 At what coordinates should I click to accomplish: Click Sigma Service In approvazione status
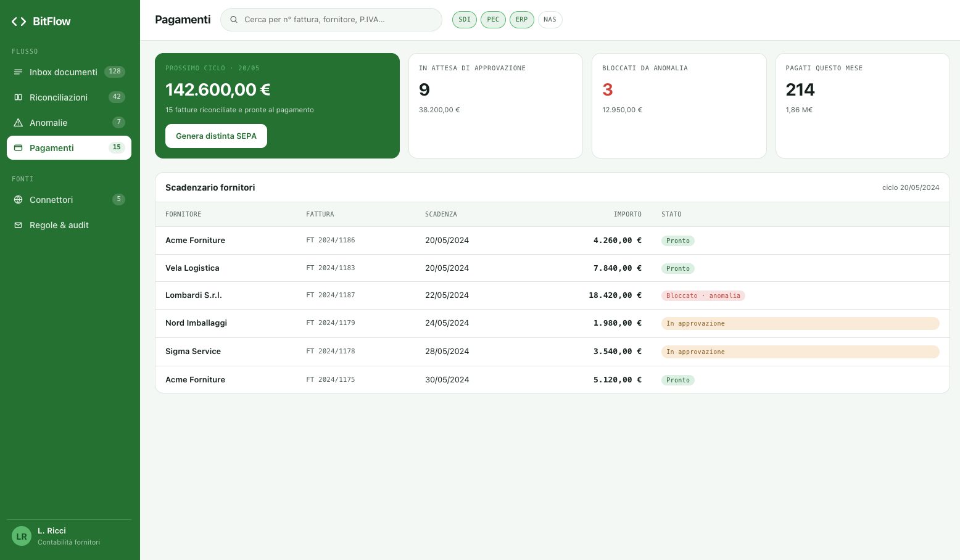click(800, 352)
